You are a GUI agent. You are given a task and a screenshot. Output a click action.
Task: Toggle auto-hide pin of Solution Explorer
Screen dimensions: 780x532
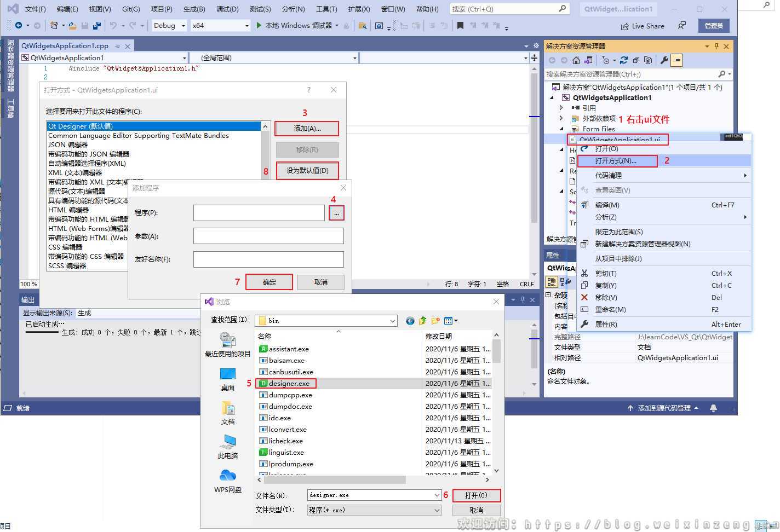click(716, 47)
